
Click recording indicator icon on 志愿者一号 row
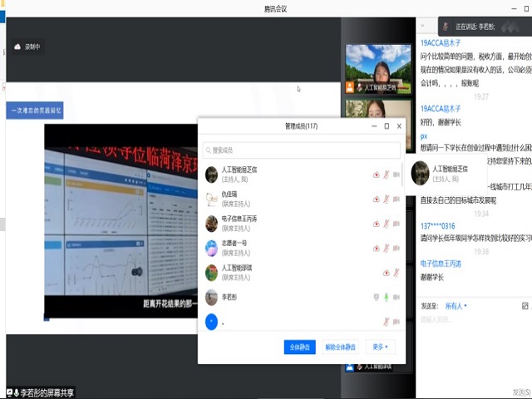[376, 248]
